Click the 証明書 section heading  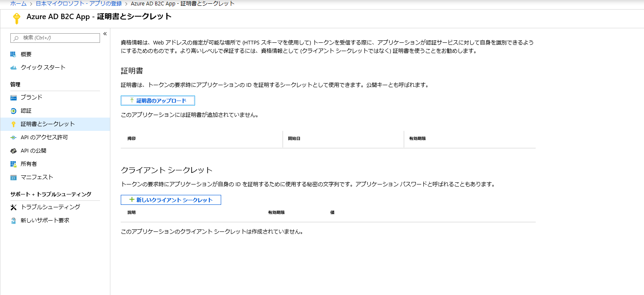pyautogui.click(x=132, y=71)
